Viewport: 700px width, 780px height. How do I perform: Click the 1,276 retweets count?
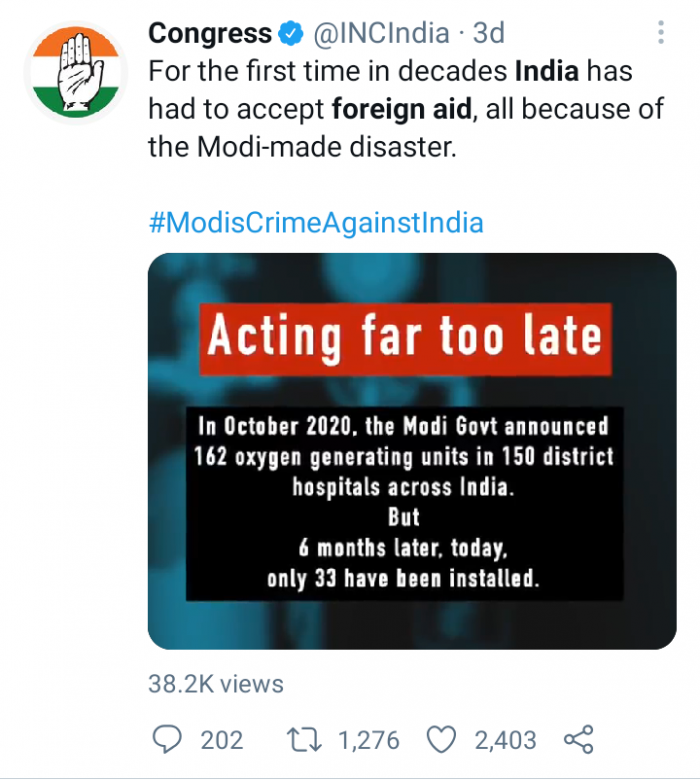(x=369, y=740)
